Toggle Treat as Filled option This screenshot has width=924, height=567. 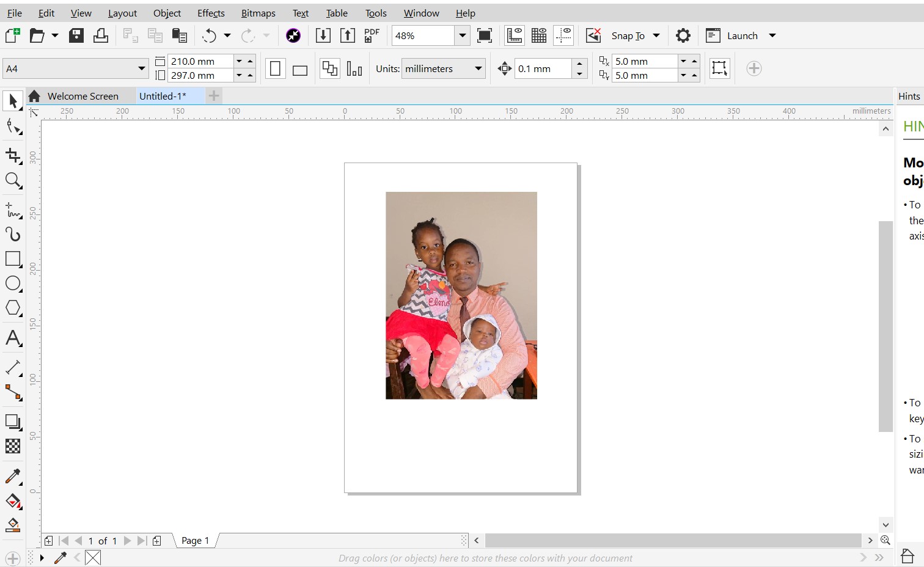click(x=719, y=68)
